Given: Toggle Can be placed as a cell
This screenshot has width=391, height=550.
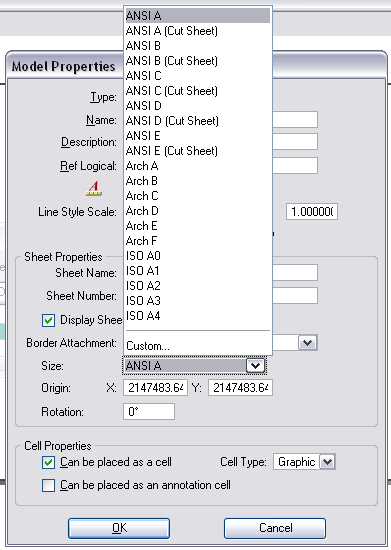Looking at the screenshot, I should point(48,462).
